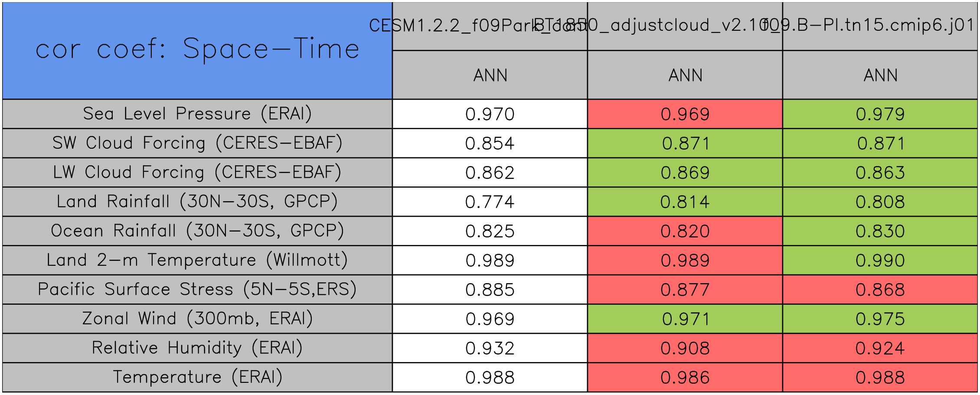Screen dimensions: 980x395
Task: Click the "cor coef: Space-Time" title cell
Action: [197, 50]
